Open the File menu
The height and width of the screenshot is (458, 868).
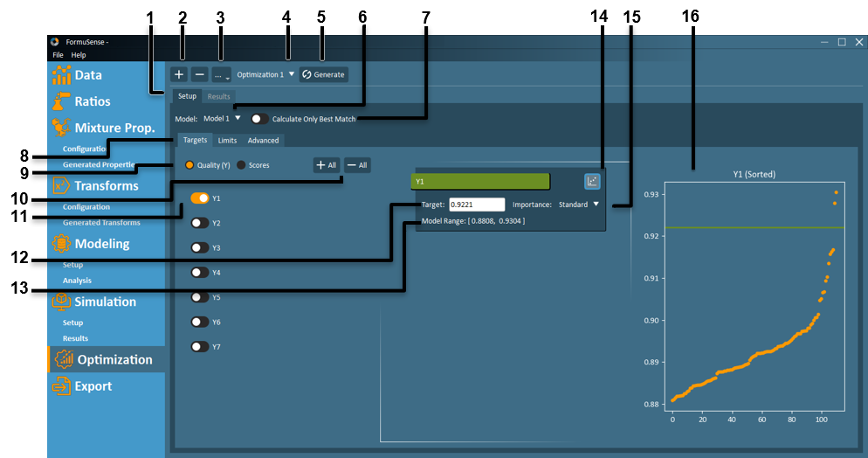point(58,55)
